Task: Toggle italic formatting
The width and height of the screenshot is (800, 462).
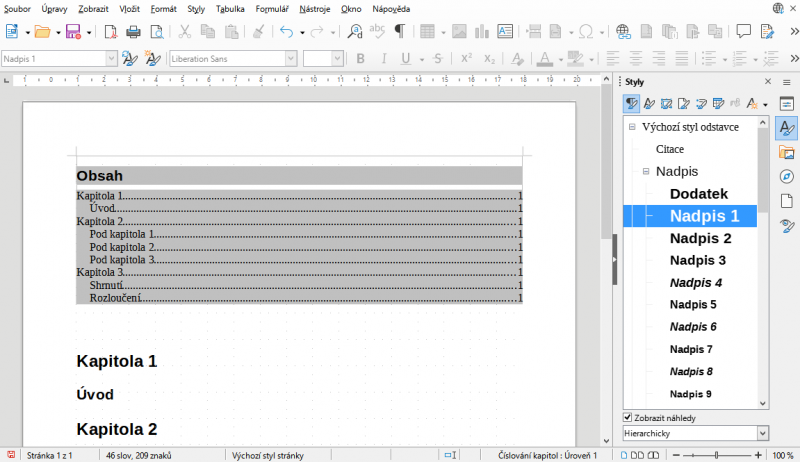Action: 384,59
